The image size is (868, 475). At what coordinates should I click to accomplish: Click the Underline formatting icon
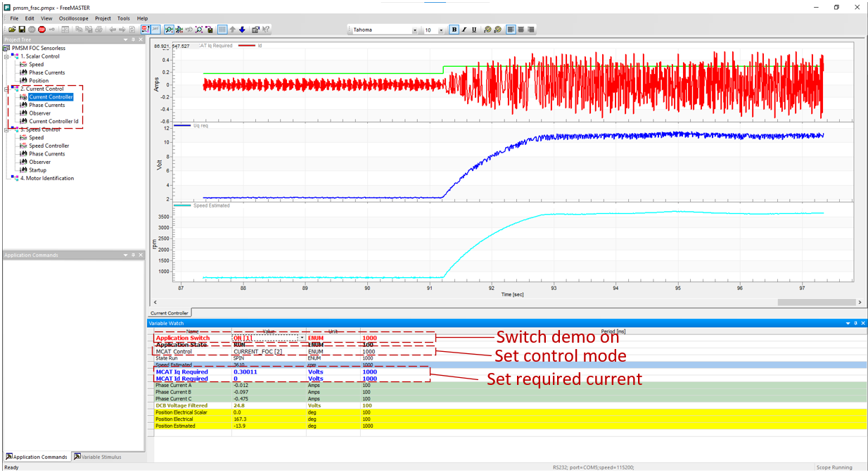[474, 30]
